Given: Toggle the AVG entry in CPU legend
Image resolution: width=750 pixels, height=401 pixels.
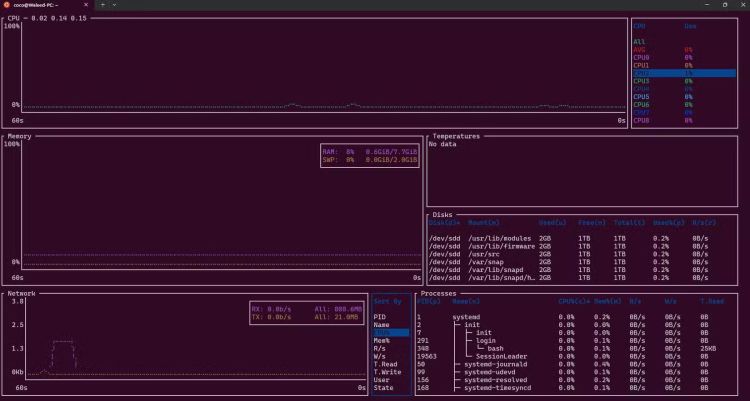Looking at the screenshot, I should [640, 49].
